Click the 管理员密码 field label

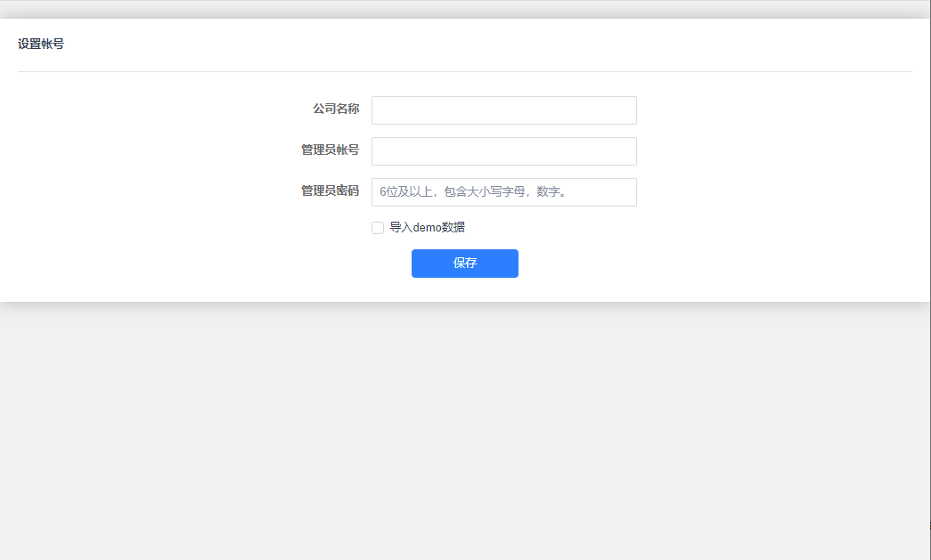pyautogui.click(x=330, y=191)
